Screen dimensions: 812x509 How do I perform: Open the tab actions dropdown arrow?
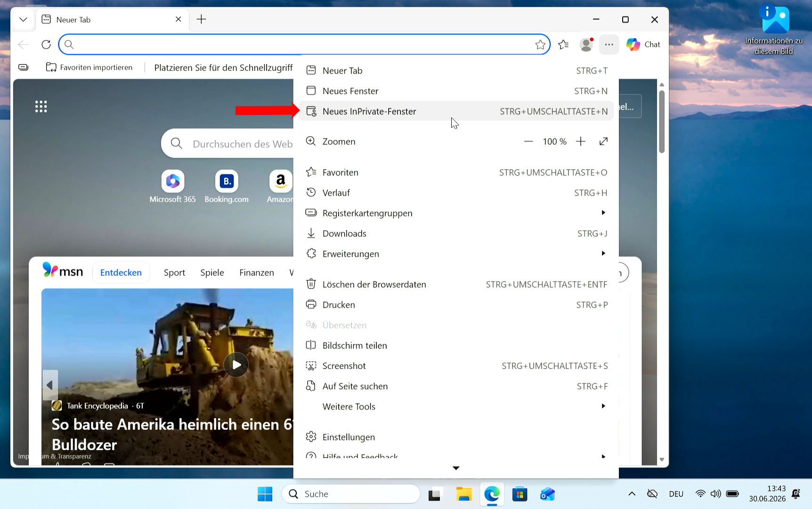(23, 19)
